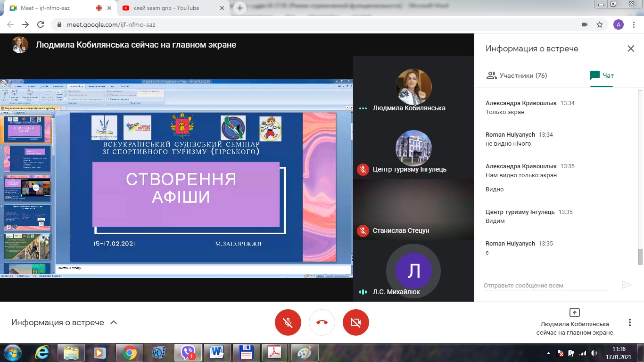Click the muted mic icon of Станислав Стецун

[x=363, y=230]
